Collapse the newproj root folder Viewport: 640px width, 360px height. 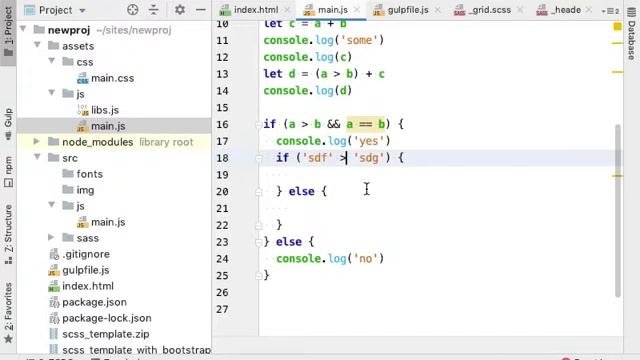pyautogui.click(x=23, y=29)
